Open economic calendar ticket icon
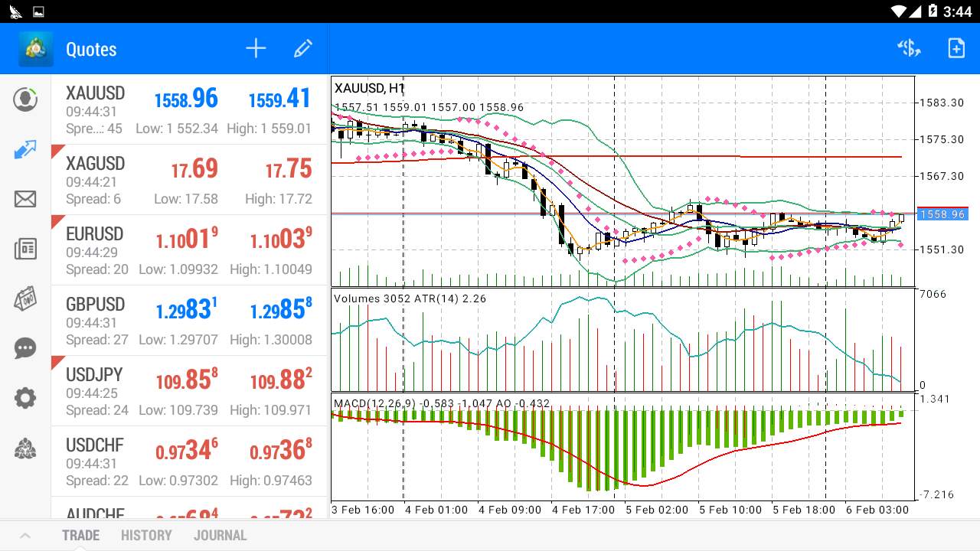This screenshot has height=551, width=980. coord(25,298)
